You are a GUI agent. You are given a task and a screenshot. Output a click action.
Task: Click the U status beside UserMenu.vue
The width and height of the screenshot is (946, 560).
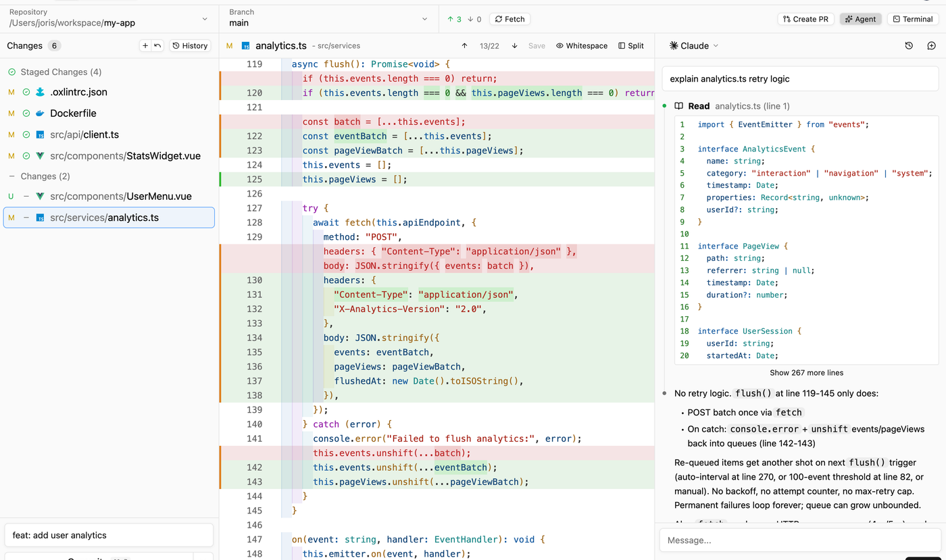pyautogui.click(x=11, y=197)
